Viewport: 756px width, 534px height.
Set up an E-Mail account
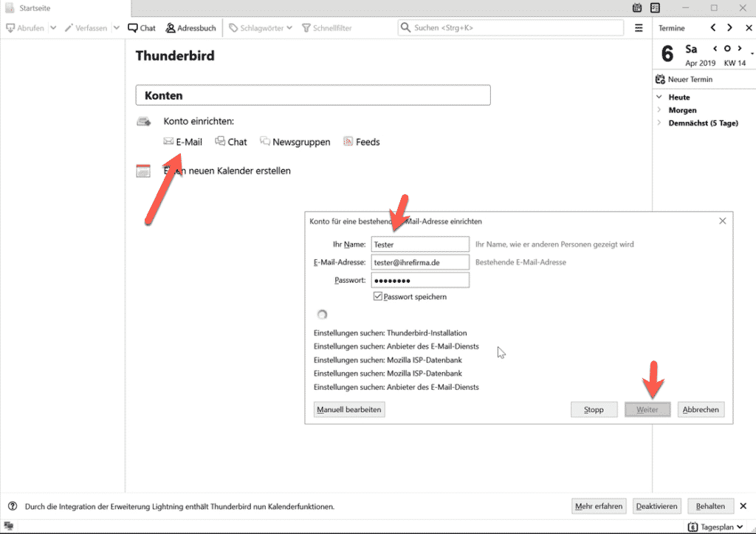[183, 142]
